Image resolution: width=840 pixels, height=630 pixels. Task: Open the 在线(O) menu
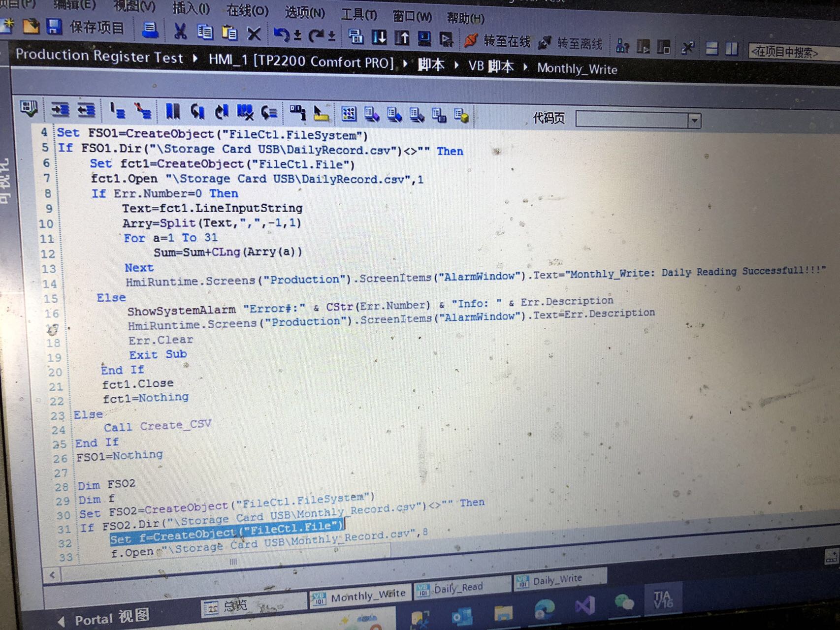[247, 10]
